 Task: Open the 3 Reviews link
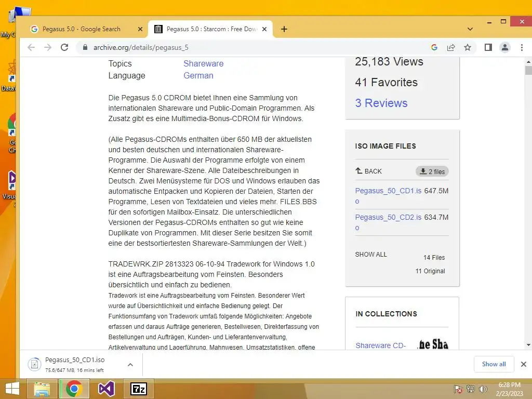(x=381, y=103)
